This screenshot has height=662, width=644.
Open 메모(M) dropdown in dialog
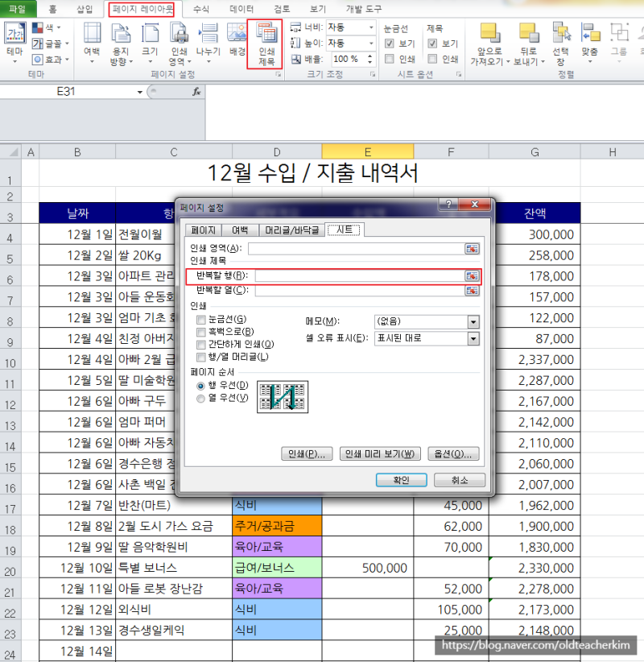(x=473, y=322)
